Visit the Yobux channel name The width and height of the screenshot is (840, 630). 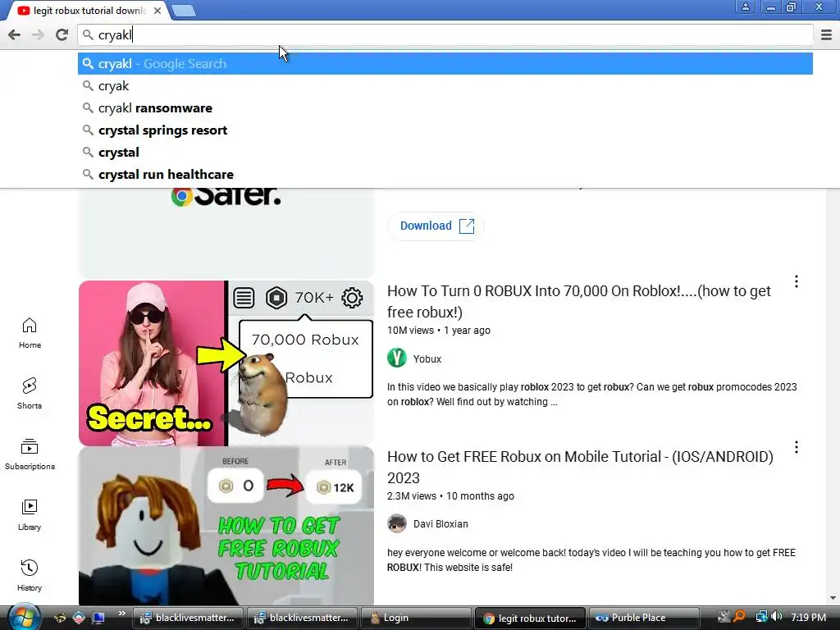pos(427,359)
